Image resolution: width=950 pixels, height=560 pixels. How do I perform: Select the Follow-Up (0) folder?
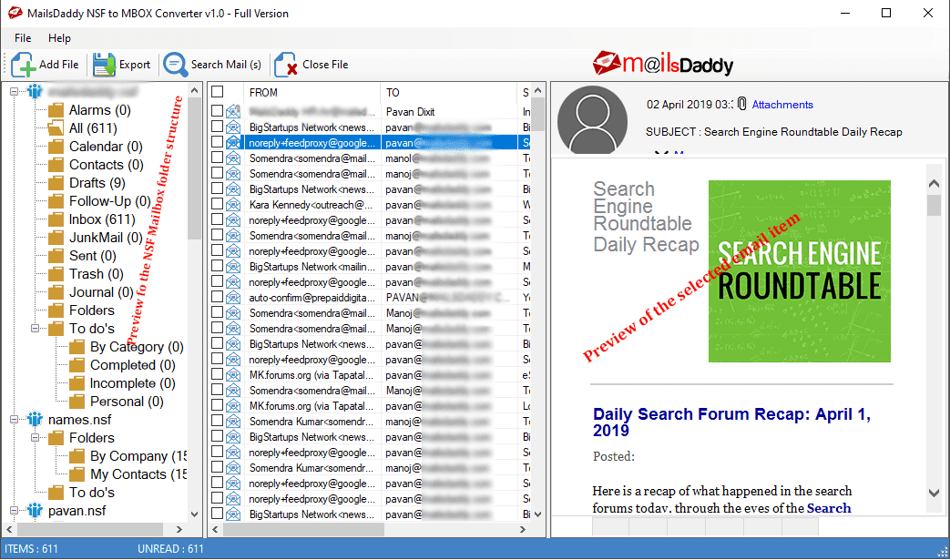[109, 201]
